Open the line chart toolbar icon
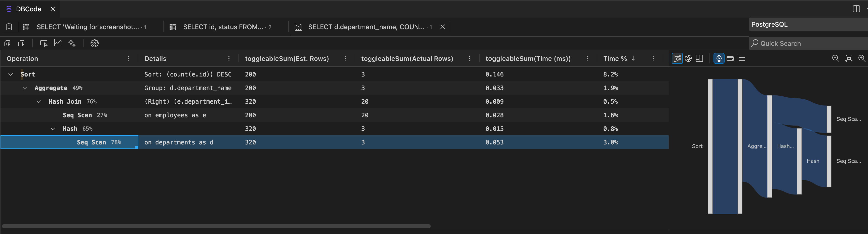The image size is (868, 234). click(x=58, y=43)
